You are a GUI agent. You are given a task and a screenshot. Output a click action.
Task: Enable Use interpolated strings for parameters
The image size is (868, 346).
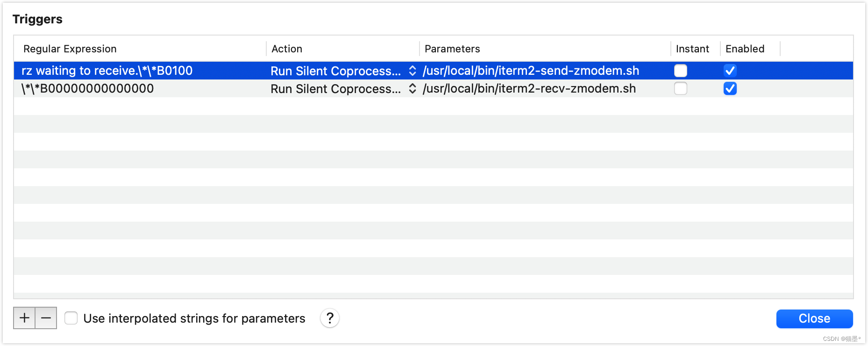click(x=71, y=318)
